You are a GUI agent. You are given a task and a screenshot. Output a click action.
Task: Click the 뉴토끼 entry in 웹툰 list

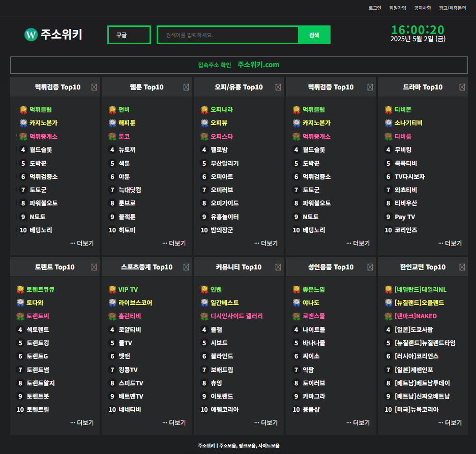coord(127,149)
